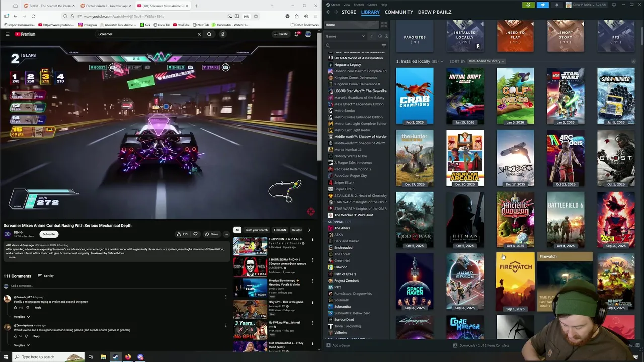Sort the Steam game list ascending

pos(372,36)
